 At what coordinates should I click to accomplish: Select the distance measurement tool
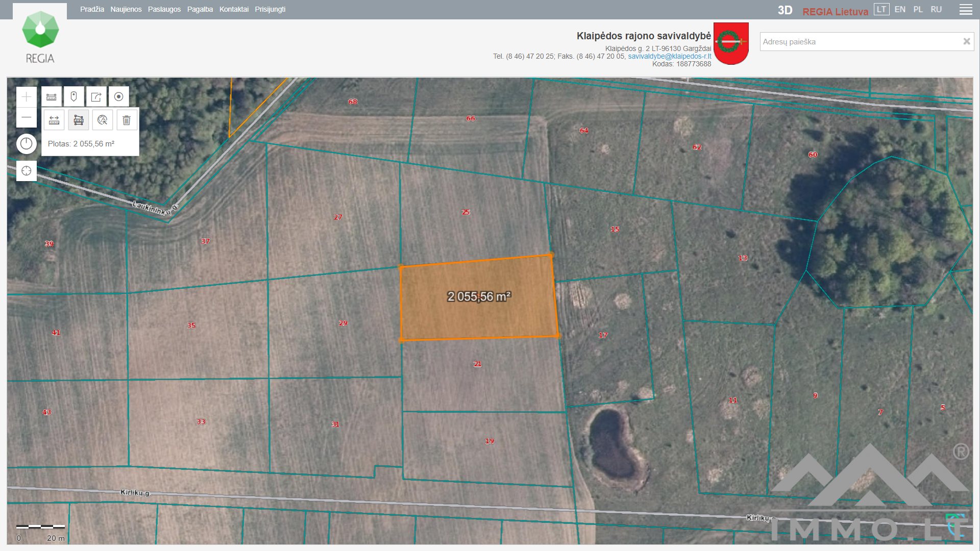coord(54,120)
